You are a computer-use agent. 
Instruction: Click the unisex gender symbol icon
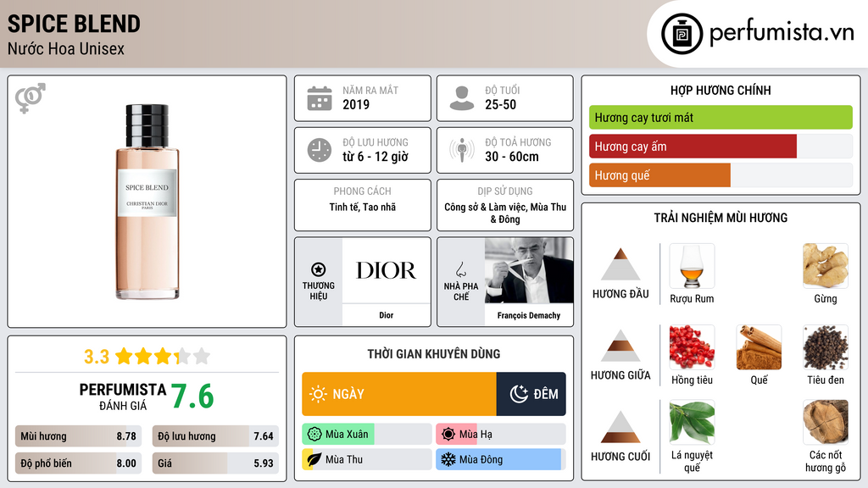[x=31, y=98]
